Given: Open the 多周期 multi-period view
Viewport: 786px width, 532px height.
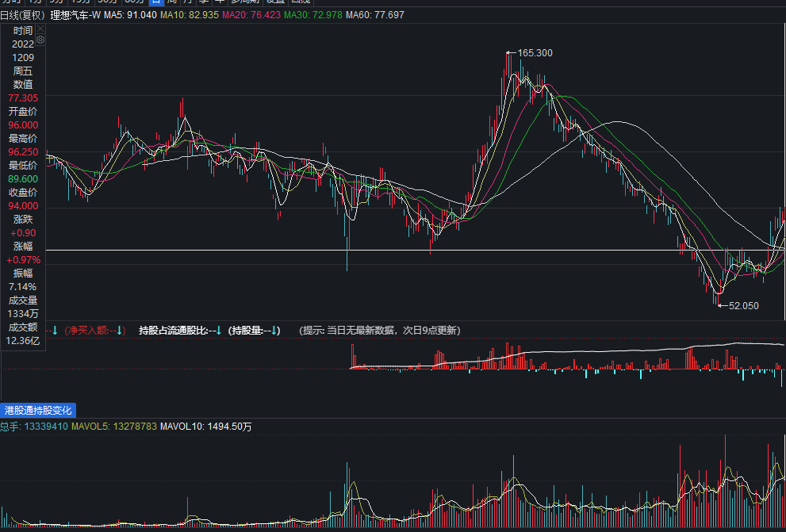Looking at the screenshot, I should pos(244,2).
